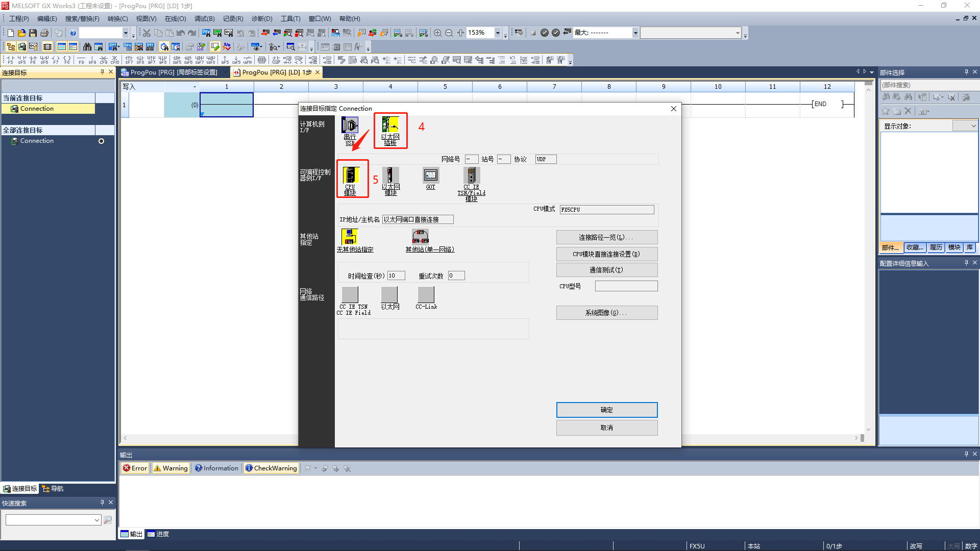The height and width of the screenshot is (551, 980).
Task: Click the parts search field
Action: point(929,85)
